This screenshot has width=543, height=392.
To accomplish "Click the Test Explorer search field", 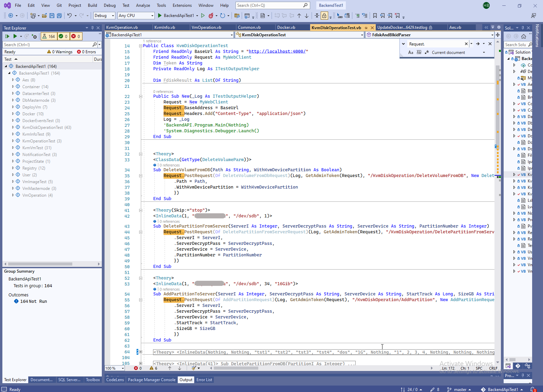I will [48, 45].
